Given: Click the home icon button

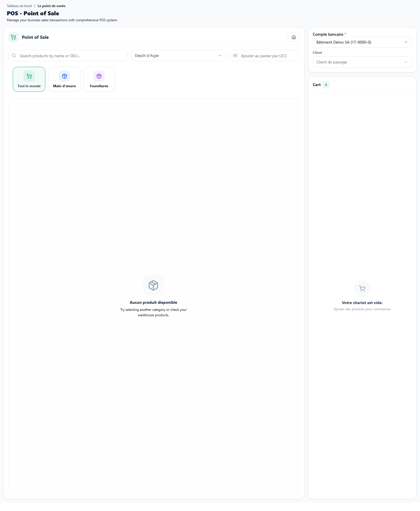Looking at the screenshot, I should click(293, 37).
